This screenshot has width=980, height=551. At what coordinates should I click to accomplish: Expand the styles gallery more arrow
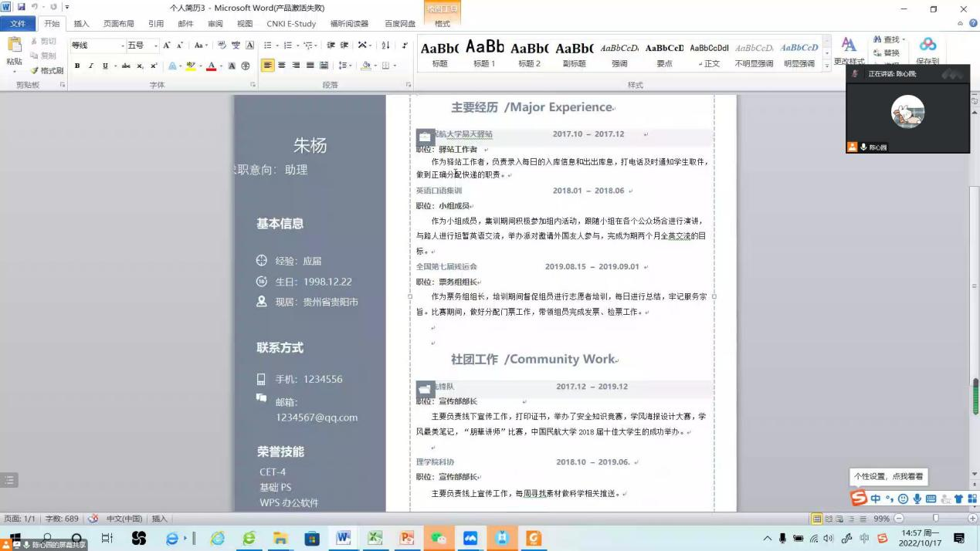click(827, 66)
